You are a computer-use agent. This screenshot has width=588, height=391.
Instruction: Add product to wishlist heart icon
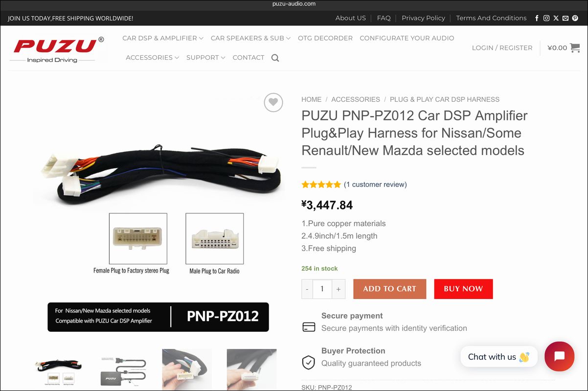[273, 102]
